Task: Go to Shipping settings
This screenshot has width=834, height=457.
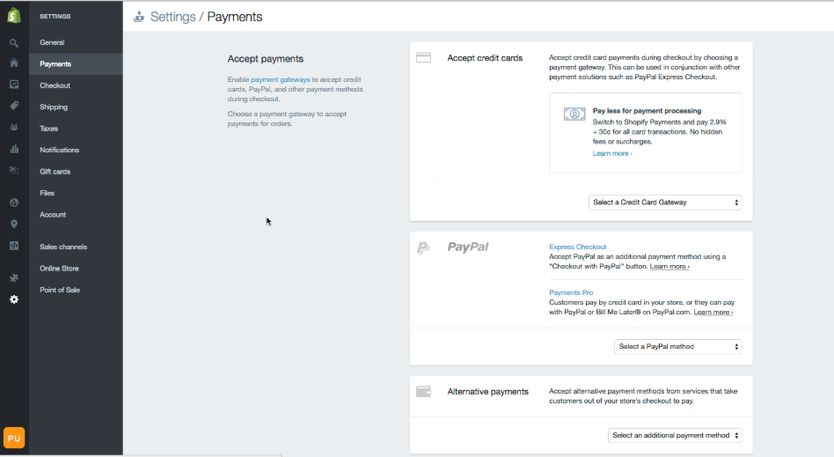Action: coord(54,107)
